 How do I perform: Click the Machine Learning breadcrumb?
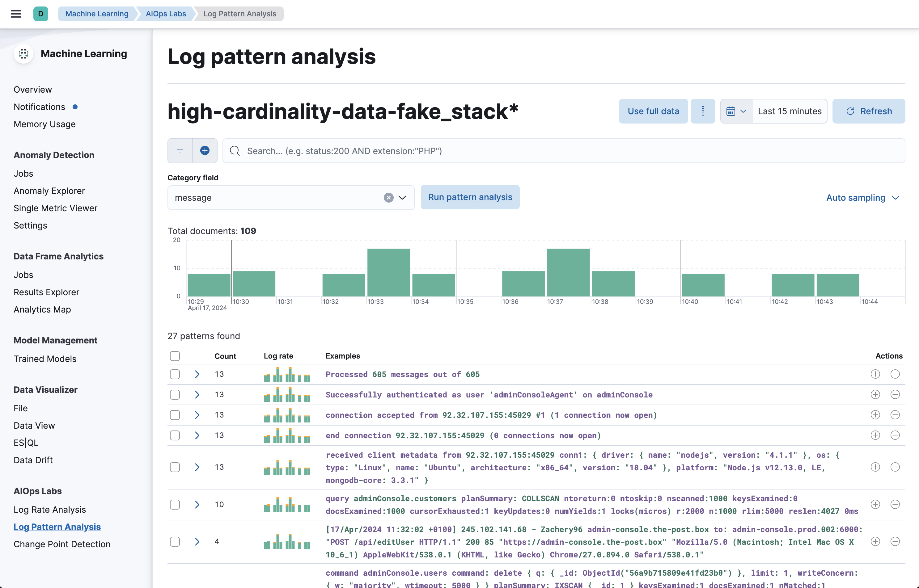(x=97, y=14)
